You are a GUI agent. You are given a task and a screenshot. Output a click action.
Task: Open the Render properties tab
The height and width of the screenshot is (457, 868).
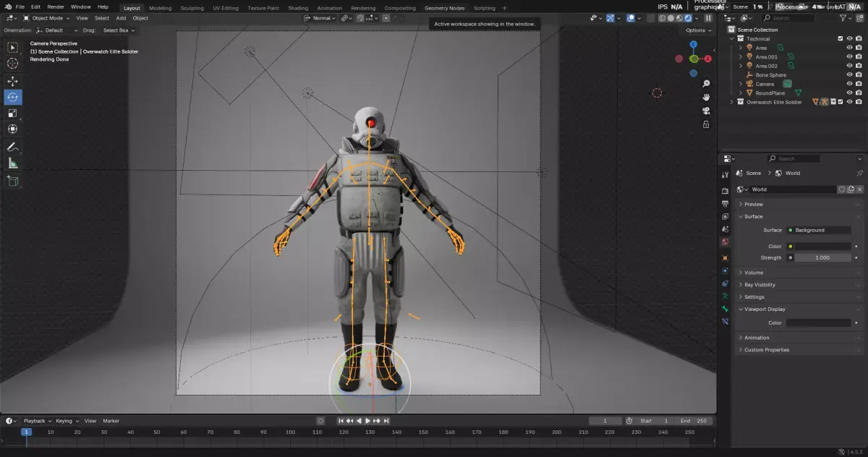pos(725,191)
